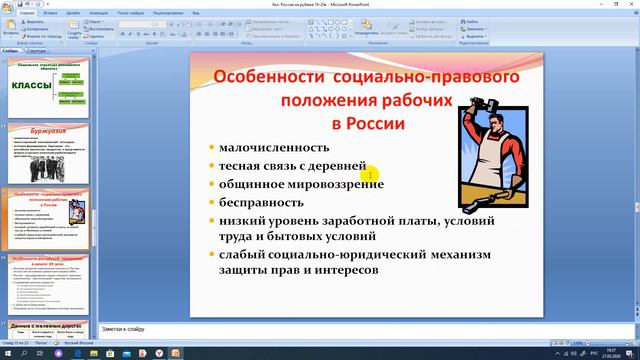Switch to Outline (Структура) pane tab
Image resolution: width=640 pixels, height=360 pixels.
[36, 51]
